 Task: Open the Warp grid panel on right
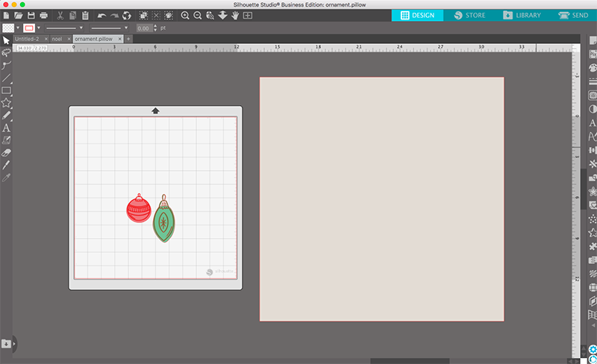(x=593, y=315)
